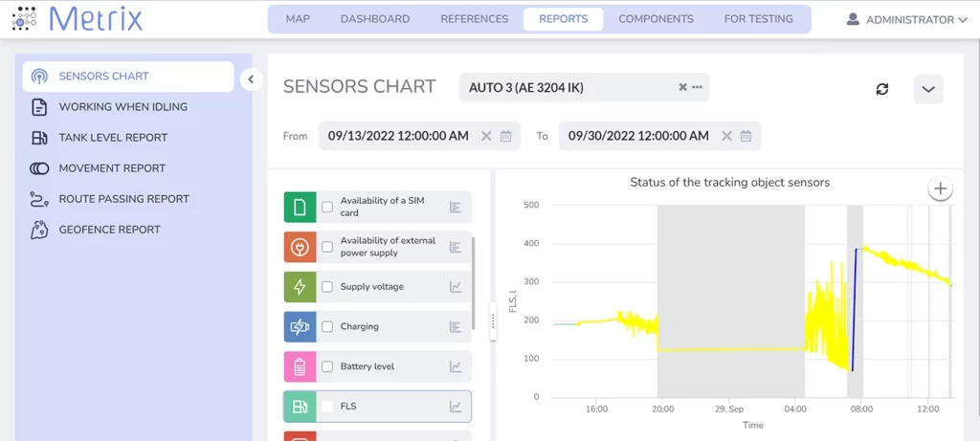The width and height of the screenshot is (980, 441).
Task: Toggle the FLS checkbox
Action: tap(327, 406)
